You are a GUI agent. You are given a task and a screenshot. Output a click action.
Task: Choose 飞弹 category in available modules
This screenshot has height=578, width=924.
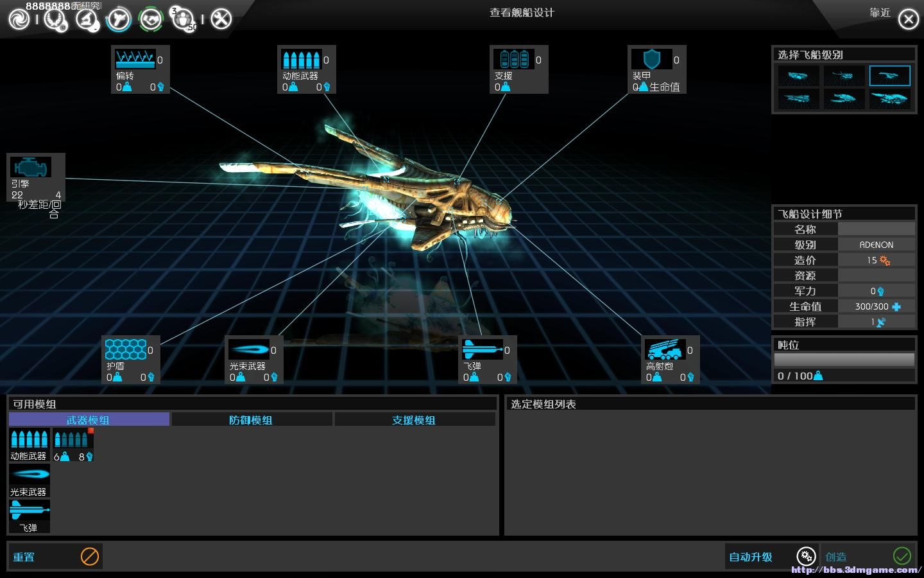[29, 516]
